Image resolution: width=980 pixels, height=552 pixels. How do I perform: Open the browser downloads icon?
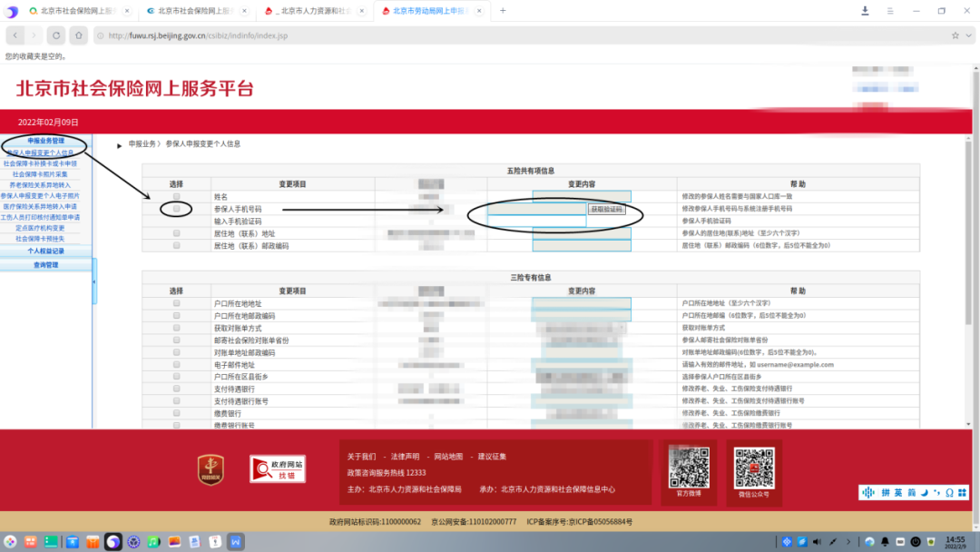pos(865,11)
